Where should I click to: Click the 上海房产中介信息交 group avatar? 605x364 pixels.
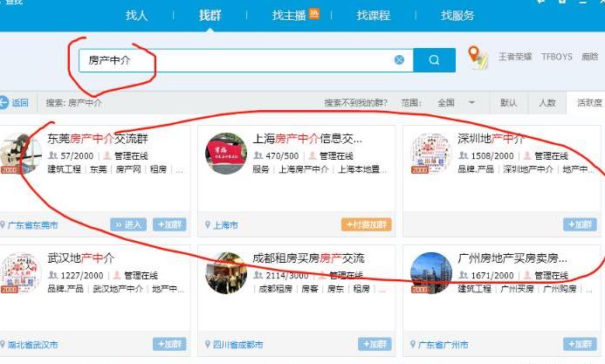point(226,154)
